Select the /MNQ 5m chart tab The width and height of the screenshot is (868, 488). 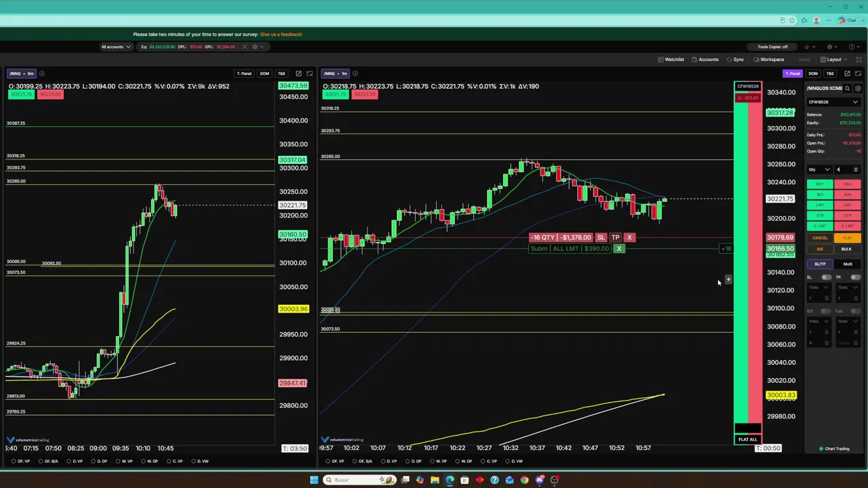22,73
